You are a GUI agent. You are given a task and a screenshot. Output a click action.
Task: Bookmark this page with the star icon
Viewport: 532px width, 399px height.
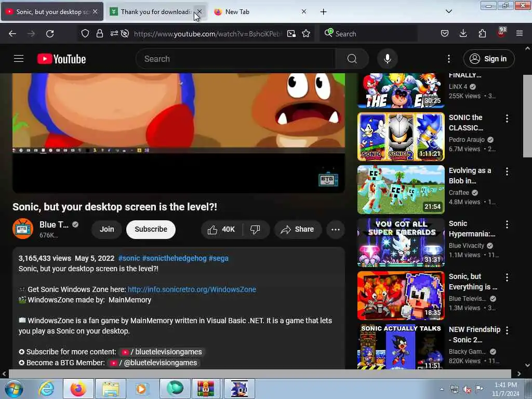click(x=306, y=34)
